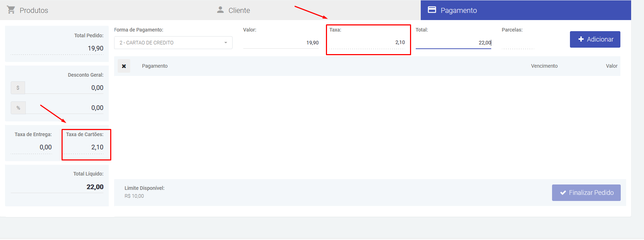Focus the Total field showing 22,00

pyautogui.click(x=453, y=43)
